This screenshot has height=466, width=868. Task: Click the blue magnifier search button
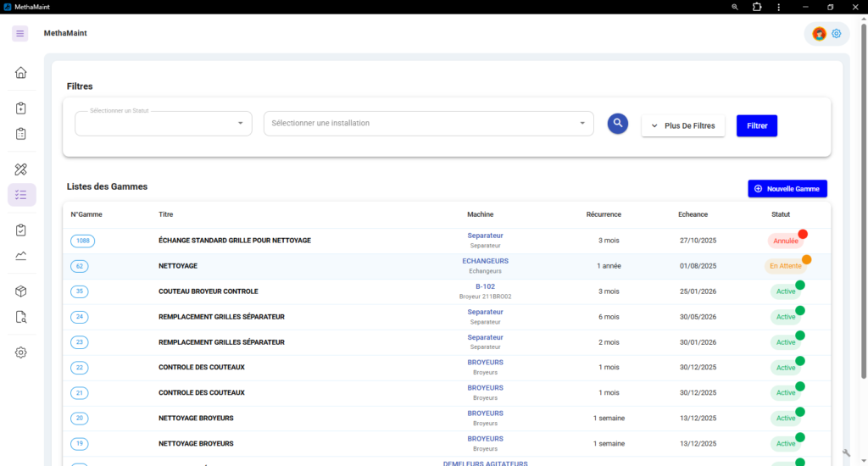click(x=618, y=124)
